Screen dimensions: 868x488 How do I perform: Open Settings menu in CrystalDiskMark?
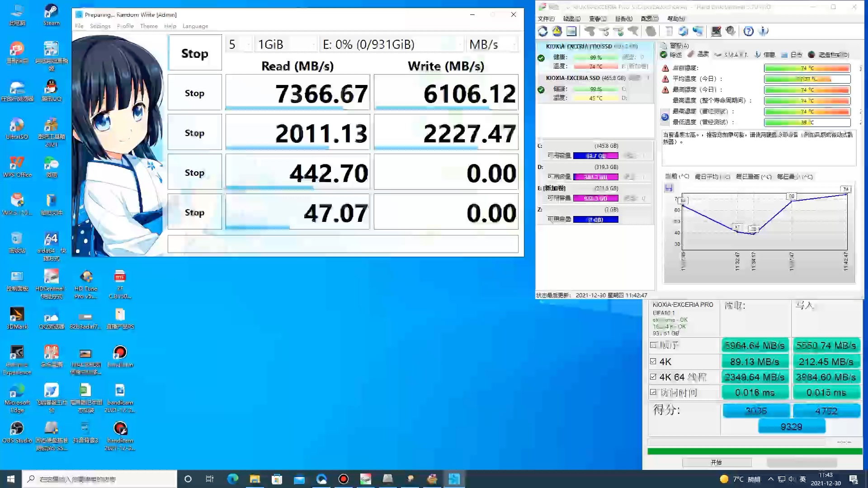tap(100, 26)
